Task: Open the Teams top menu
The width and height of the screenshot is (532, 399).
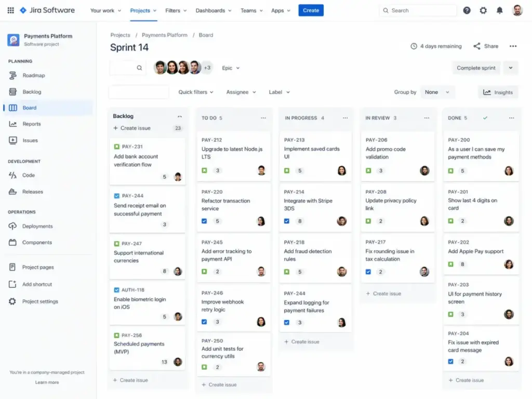Action: click(x=251, y=10)
